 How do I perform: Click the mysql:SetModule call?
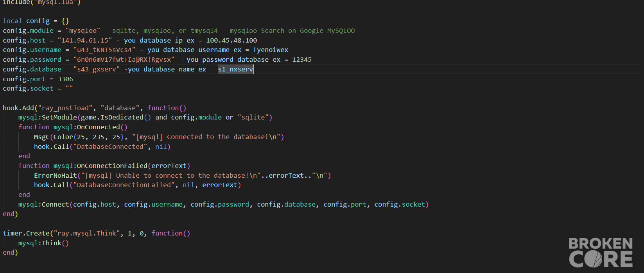point(48,117)
